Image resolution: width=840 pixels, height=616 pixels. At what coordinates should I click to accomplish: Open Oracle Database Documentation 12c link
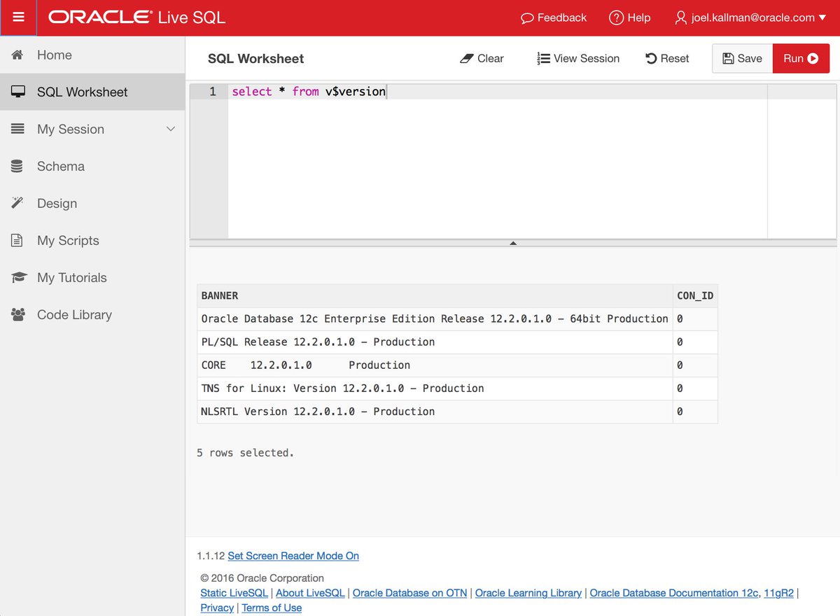pyautogui.click(x=673, y=593)
